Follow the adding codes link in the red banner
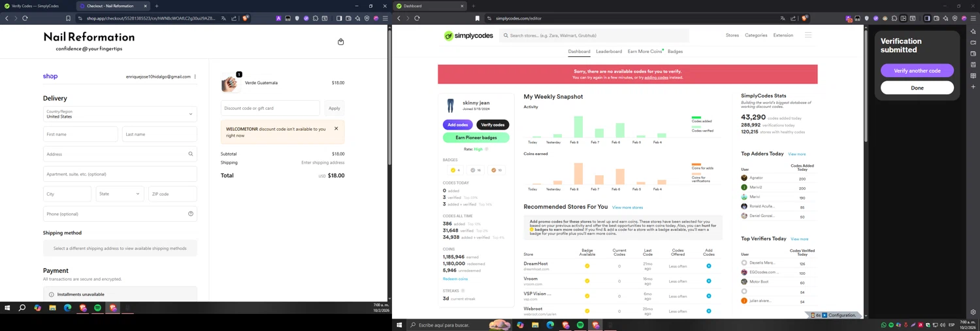 (656, 78)
